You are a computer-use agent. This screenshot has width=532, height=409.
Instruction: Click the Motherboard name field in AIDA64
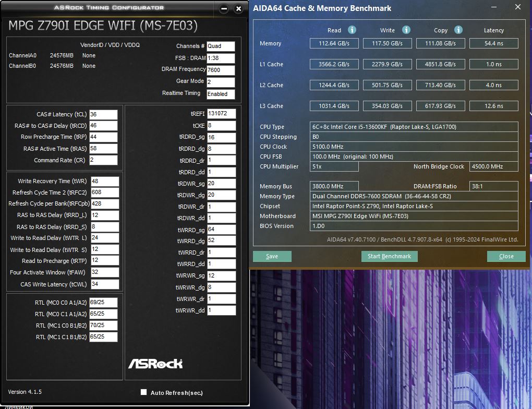[x=414, y=216]
